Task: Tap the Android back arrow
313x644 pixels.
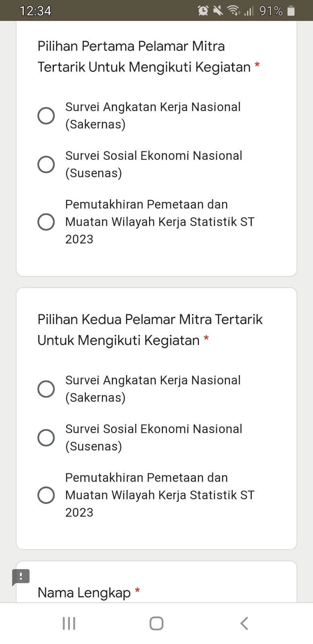Action: pyautogui.click(x=244, y=623)
